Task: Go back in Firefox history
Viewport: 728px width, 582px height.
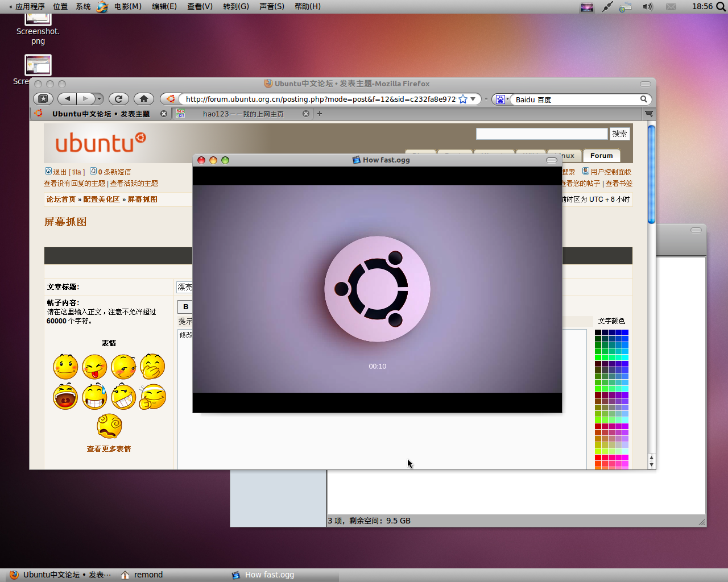Action: click(67, 99)
